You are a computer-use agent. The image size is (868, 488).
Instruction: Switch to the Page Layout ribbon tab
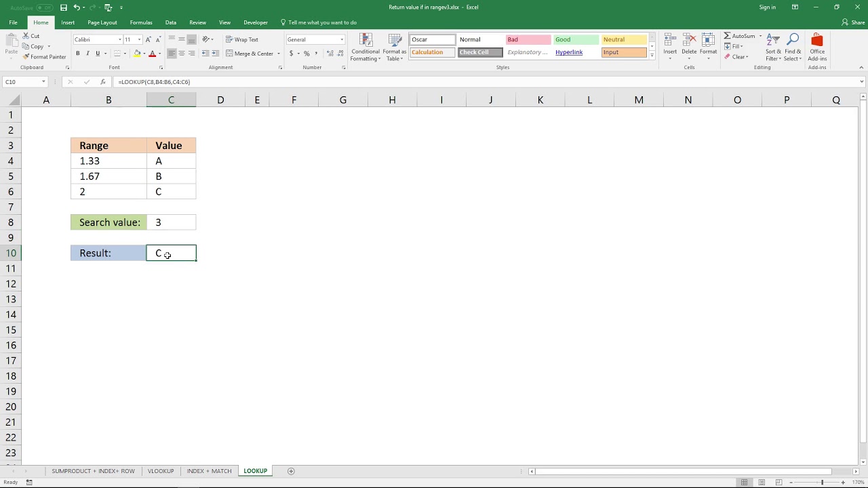102,22
